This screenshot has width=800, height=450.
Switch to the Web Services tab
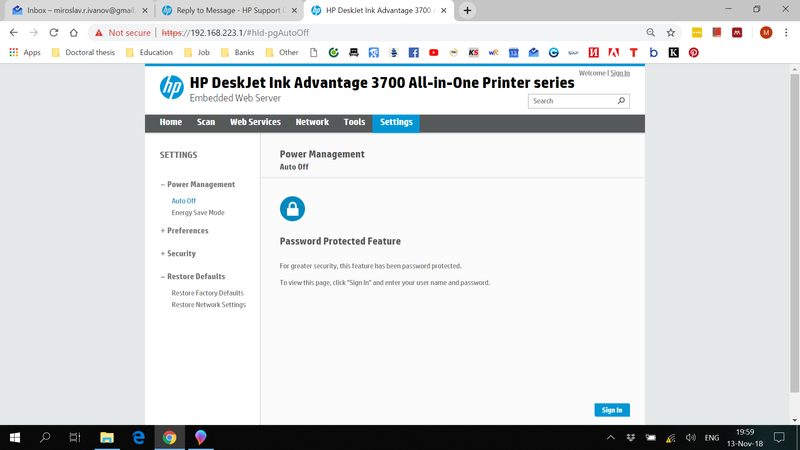255,123
